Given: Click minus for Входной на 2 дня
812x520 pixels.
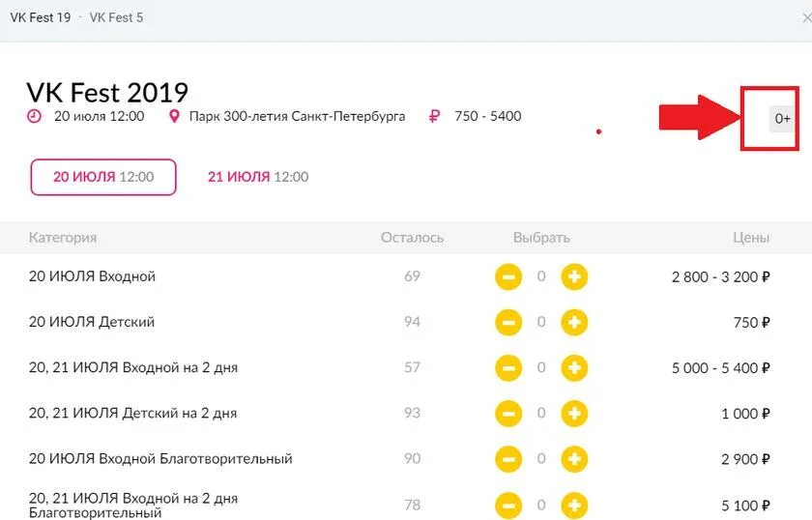Looking at the screenshot, I should [x=508, y=367].
